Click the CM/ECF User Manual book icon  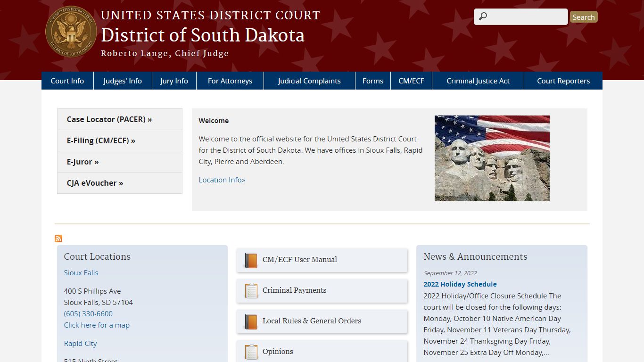pos(251,260)
